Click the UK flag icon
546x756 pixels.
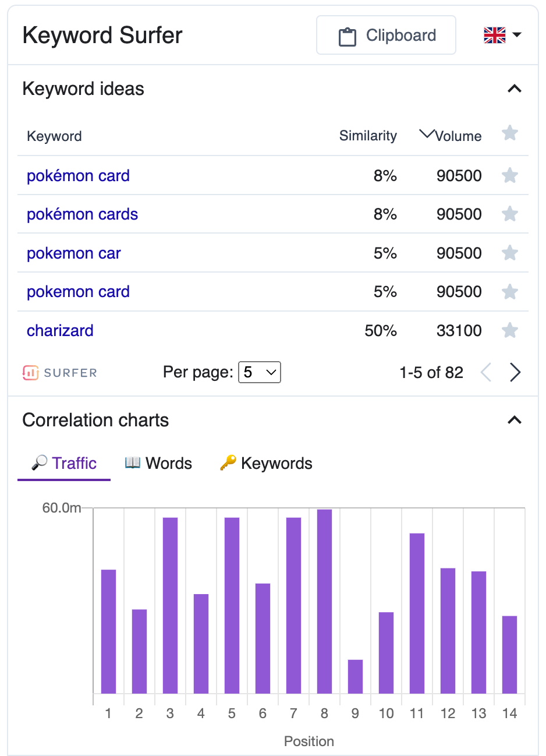[x=495, y=36]
